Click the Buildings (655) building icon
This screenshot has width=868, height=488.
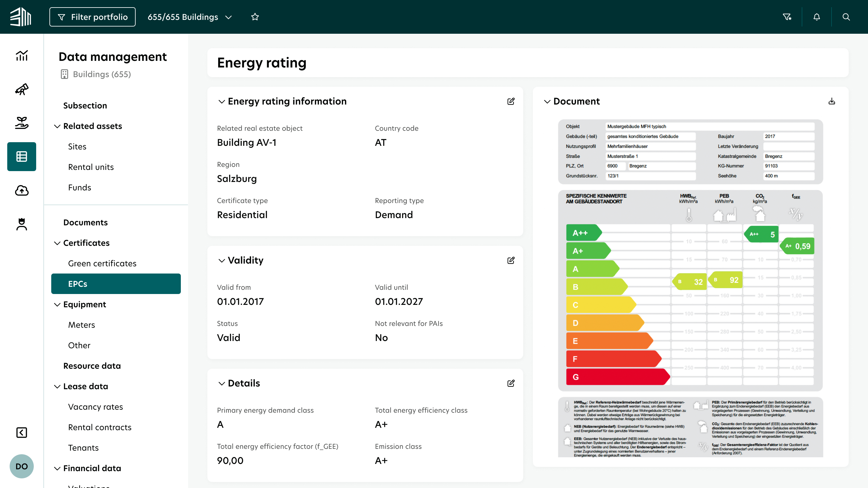point(64,74)
